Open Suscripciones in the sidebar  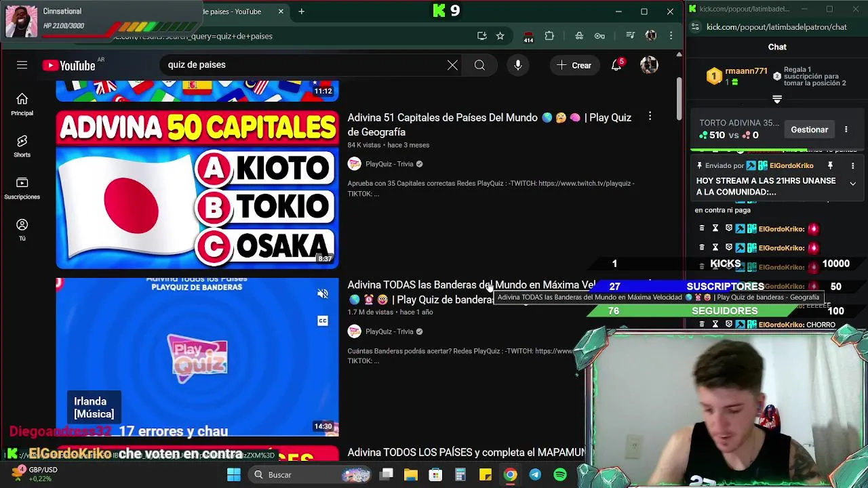coord(22,188)
